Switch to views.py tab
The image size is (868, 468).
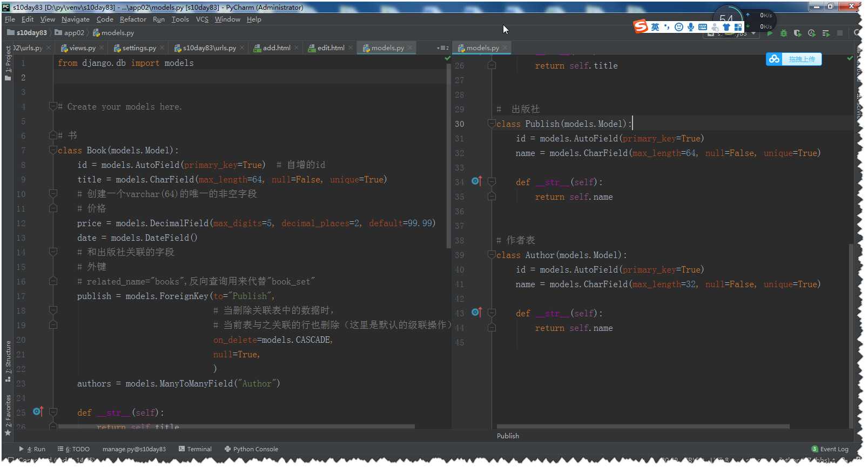point(82,48)
